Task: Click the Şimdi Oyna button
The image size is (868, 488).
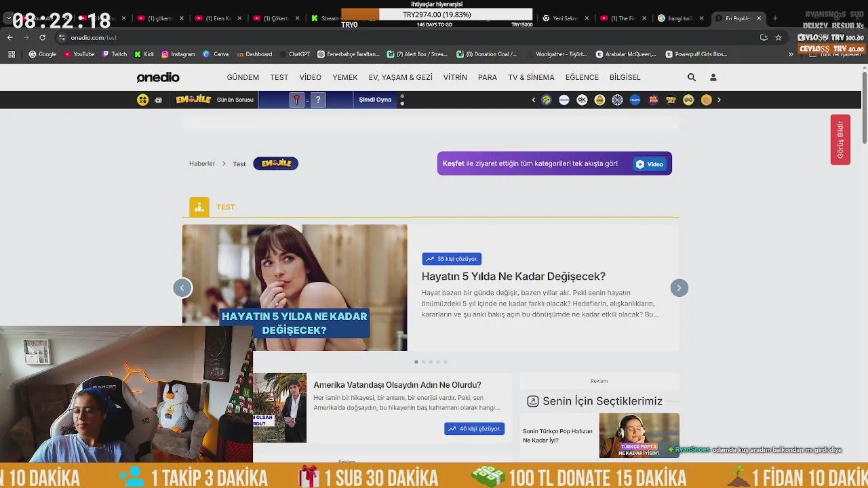Action: (375, 100)
